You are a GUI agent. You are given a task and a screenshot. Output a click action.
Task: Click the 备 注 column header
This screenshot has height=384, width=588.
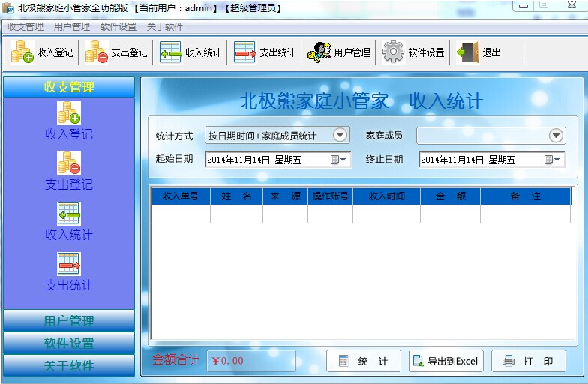(525, 196)
